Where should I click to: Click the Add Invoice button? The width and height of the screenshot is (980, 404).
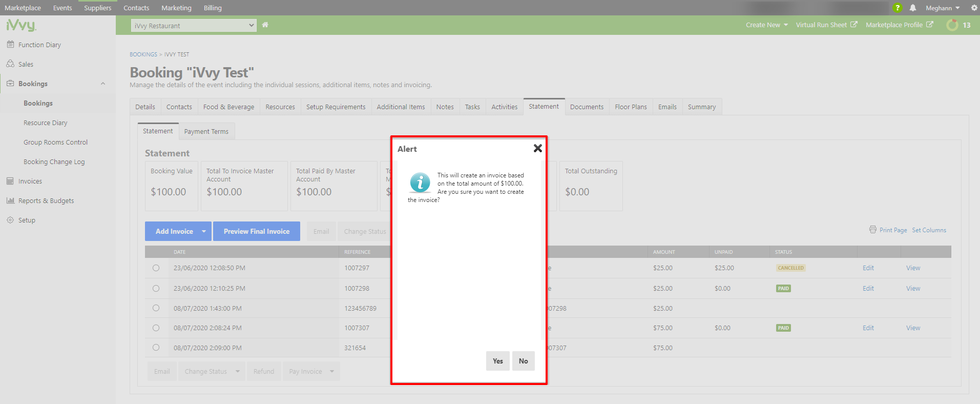pyautogui.click(x=174, y=231)
